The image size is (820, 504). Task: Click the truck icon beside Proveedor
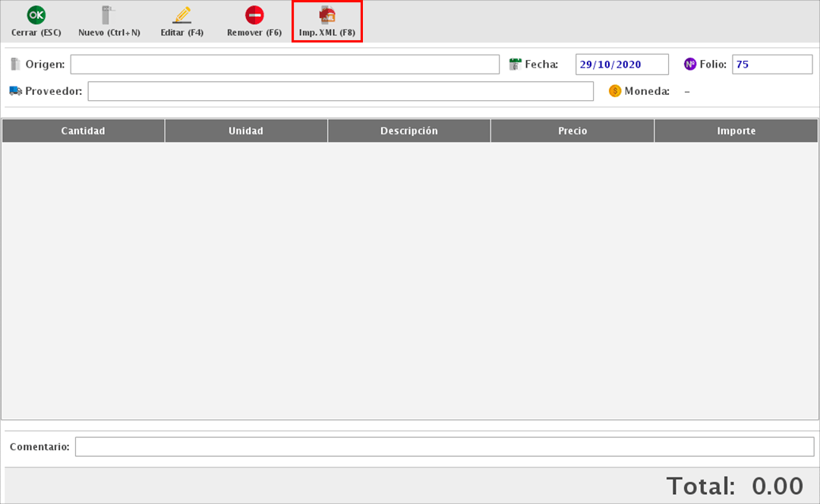16,91
